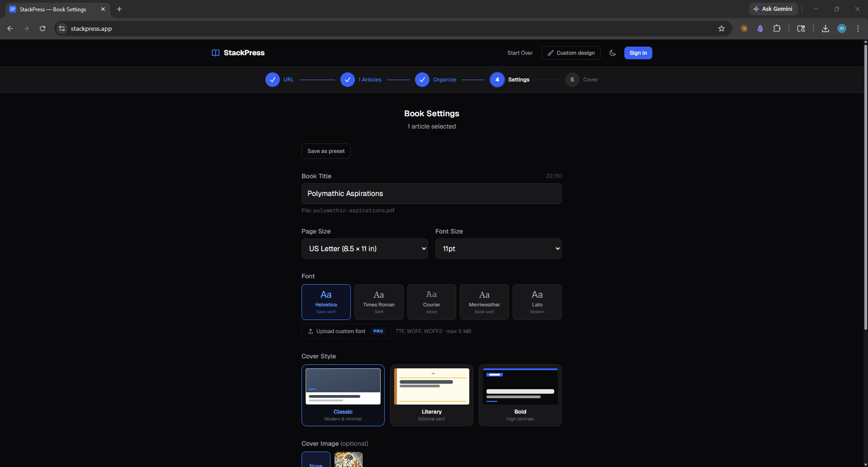Open a new browser tab
This screenshot has height=467, width=868.
tap(119, 9)
